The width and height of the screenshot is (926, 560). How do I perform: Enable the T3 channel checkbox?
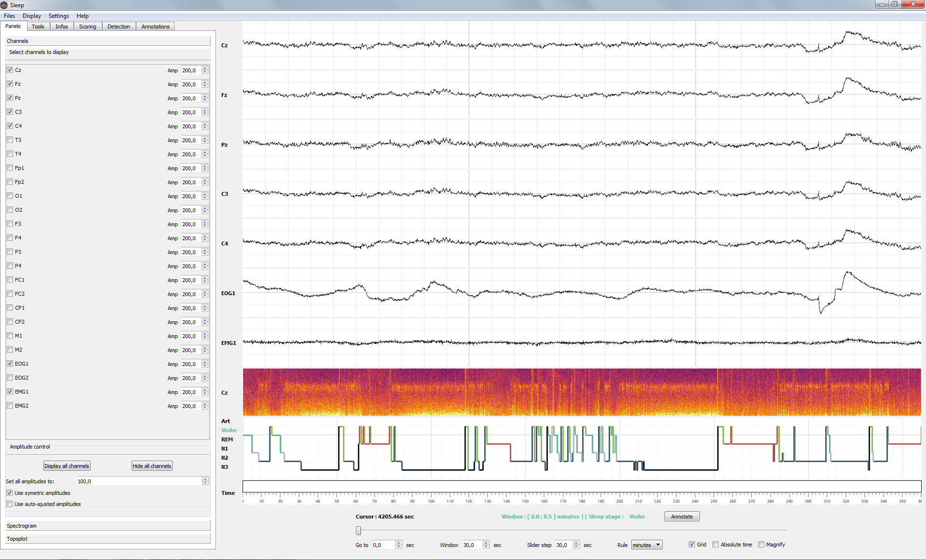[10, 140]
